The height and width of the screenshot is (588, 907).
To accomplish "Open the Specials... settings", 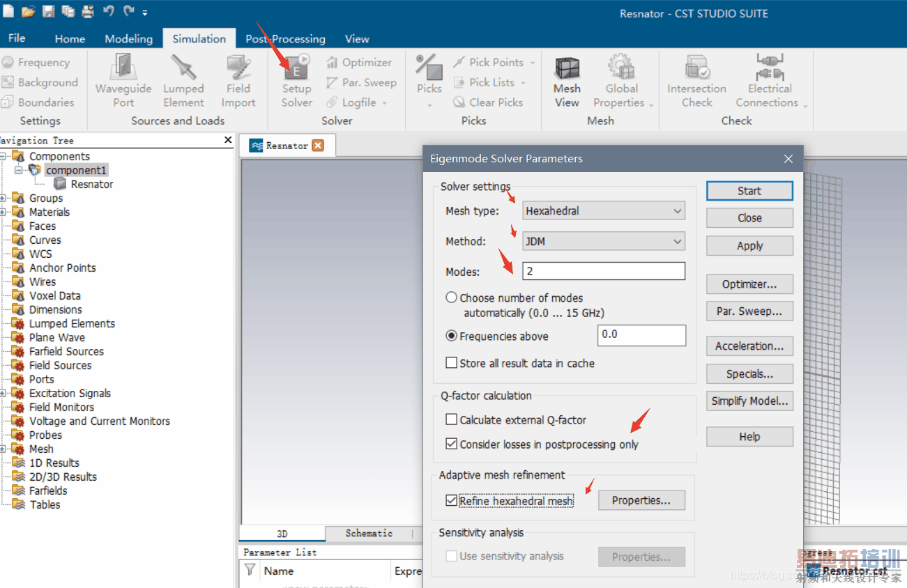I will [749, 374].
